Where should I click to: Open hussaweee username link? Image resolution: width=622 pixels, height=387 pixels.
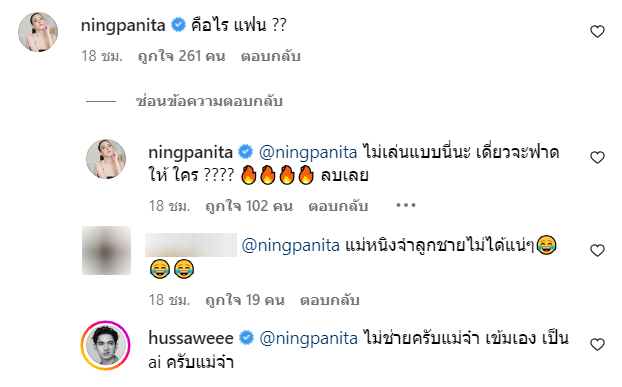tap(191, 338)
